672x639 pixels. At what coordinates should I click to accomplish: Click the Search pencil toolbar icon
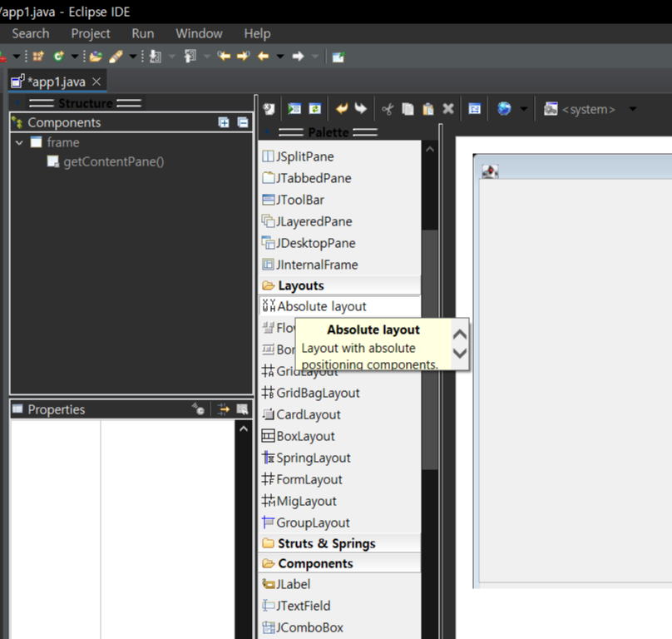click(x=116, y=57)
